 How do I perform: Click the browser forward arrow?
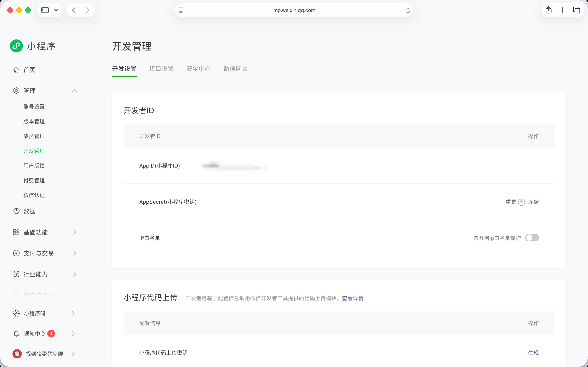pyautogui.click(x=88, y=10)
